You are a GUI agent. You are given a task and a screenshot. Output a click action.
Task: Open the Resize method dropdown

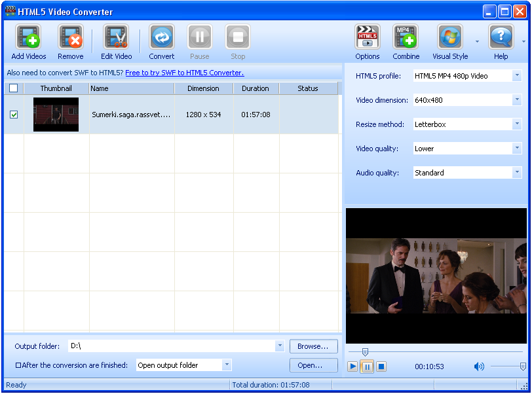point(517,124)
